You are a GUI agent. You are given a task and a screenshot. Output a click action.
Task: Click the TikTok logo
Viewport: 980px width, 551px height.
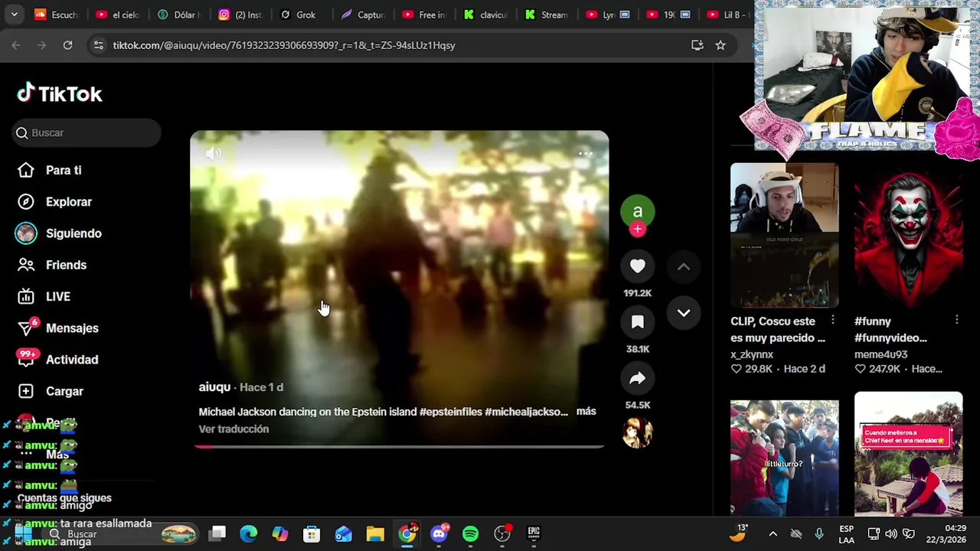point(60,93)
